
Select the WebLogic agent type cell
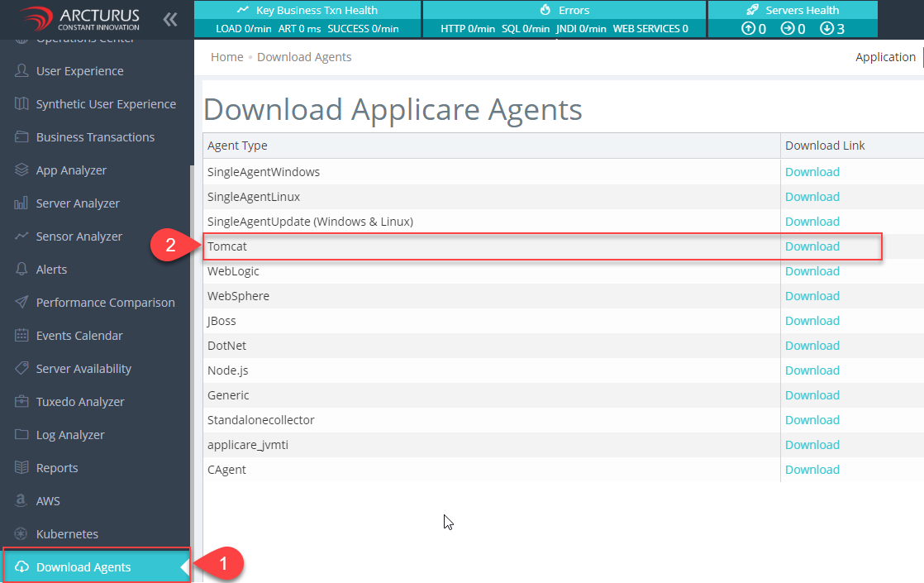[492, 270]
